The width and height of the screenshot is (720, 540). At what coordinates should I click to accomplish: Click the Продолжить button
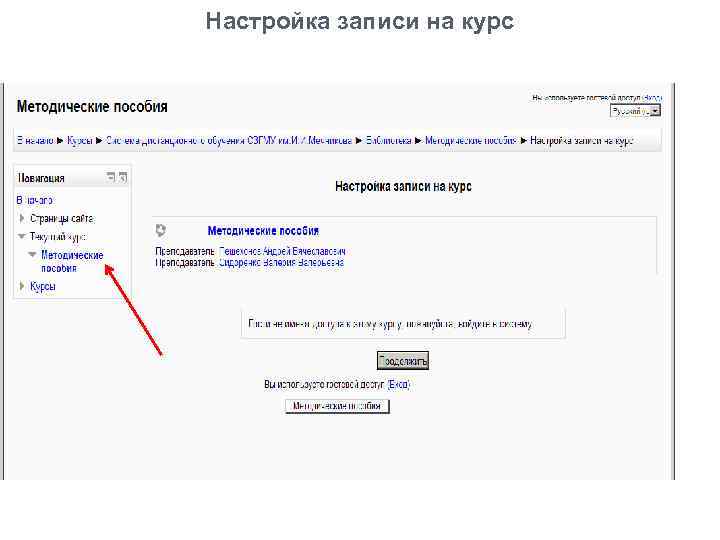[x=403, y=361]
